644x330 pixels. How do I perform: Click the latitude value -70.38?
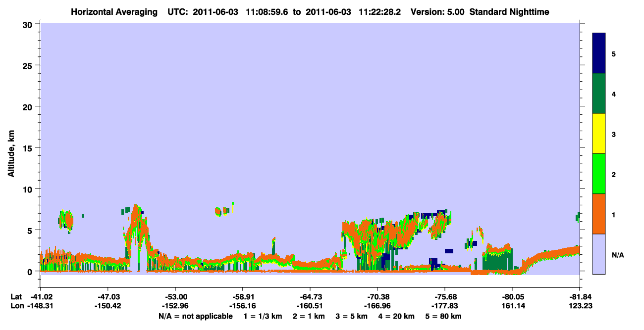coord(377,297)
